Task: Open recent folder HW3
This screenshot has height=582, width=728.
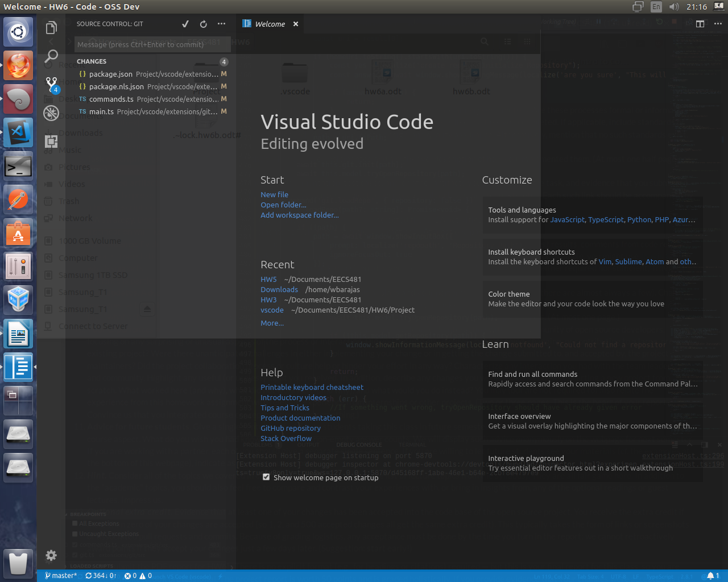Action: pyautogui.click(x=268, y=300)
